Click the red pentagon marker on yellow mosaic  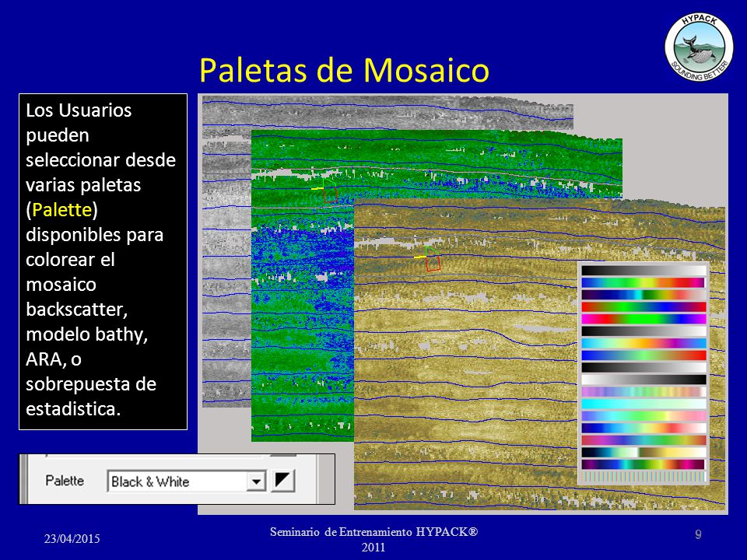tap(433, 264)
